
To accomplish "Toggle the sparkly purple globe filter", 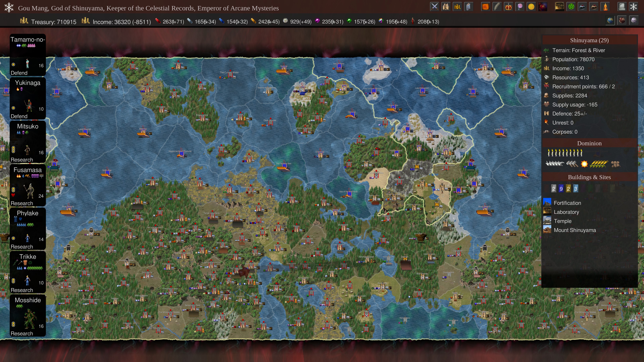I will coord(634,20).
